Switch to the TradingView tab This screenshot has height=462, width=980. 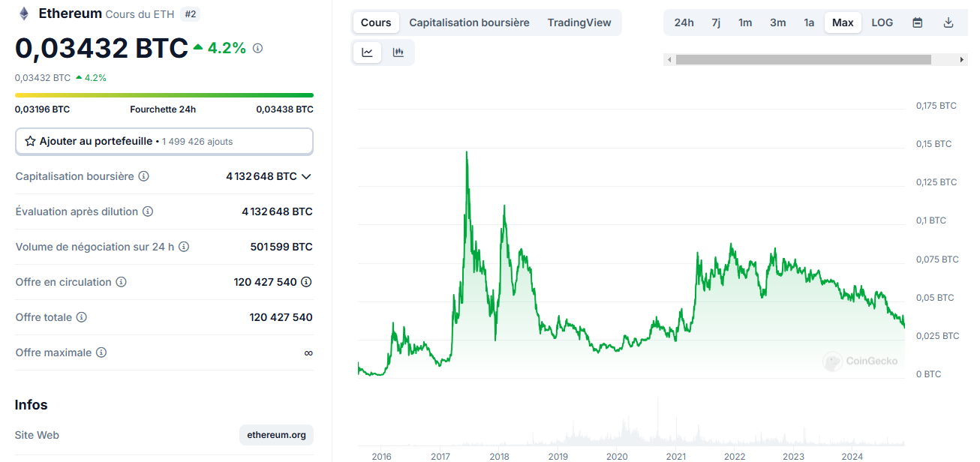(x=579, y=22)
